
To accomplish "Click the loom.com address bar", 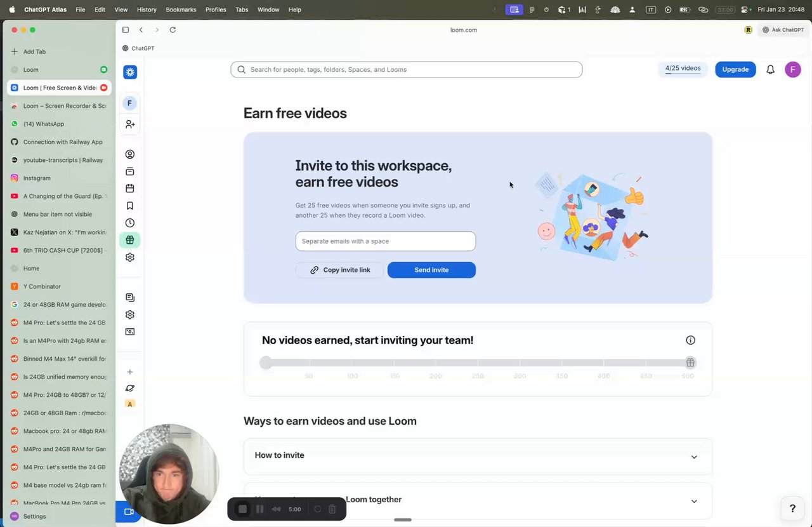I will 464,30.
